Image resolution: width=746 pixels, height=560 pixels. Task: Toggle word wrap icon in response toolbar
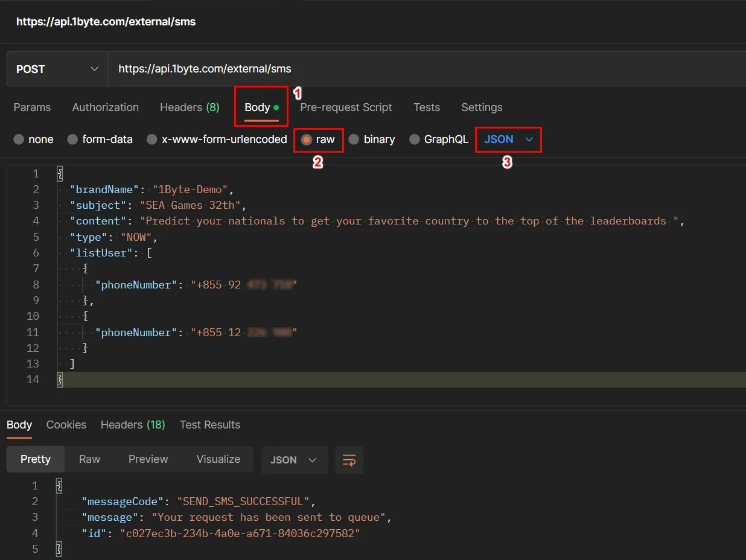tap(349, 460)
